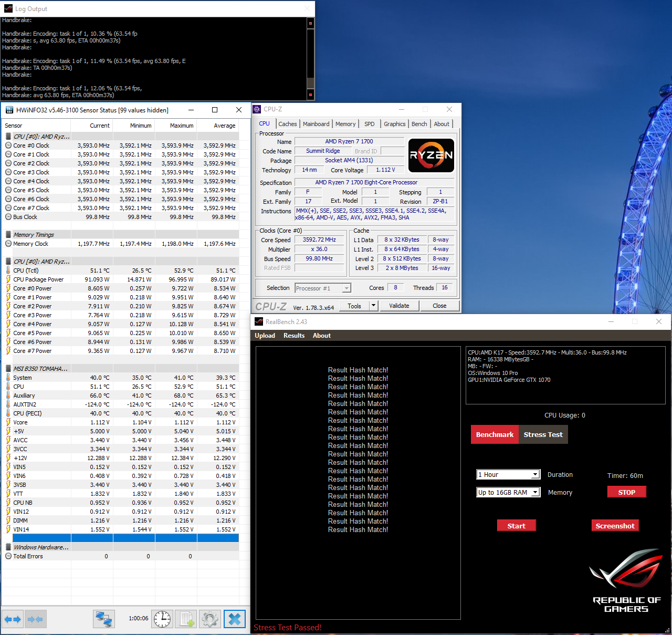Click the Vcore voltage lightning icon
The height and width of the screenshot is (635, 672).
pyautogui.click(x=8, y=422)
